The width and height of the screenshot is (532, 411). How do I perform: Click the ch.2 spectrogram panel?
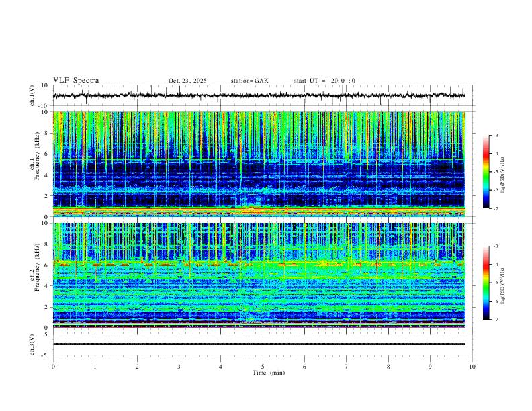click(x=259, y=275)
